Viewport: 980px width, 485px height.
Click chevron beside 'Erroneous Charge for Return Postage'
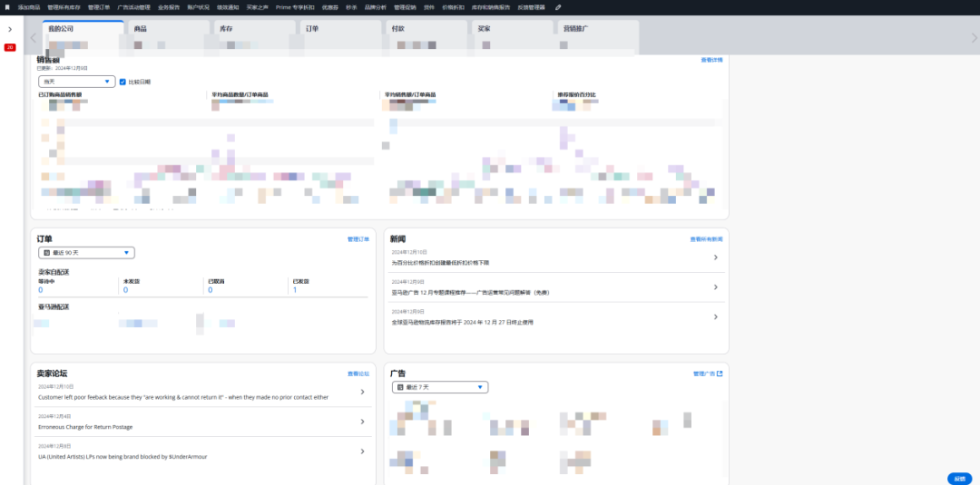362,422
